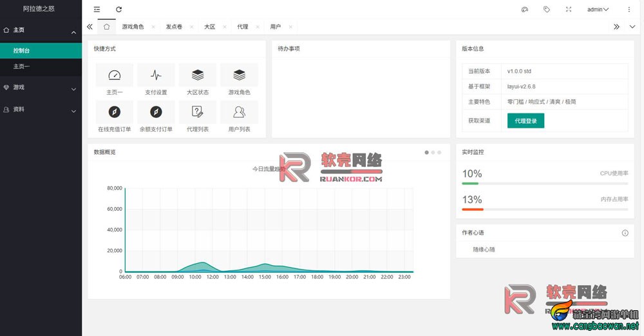Select 主页一 in the sidebar
Image resolution: width=644 pixels, height=336 pixels.
point(22,66)
